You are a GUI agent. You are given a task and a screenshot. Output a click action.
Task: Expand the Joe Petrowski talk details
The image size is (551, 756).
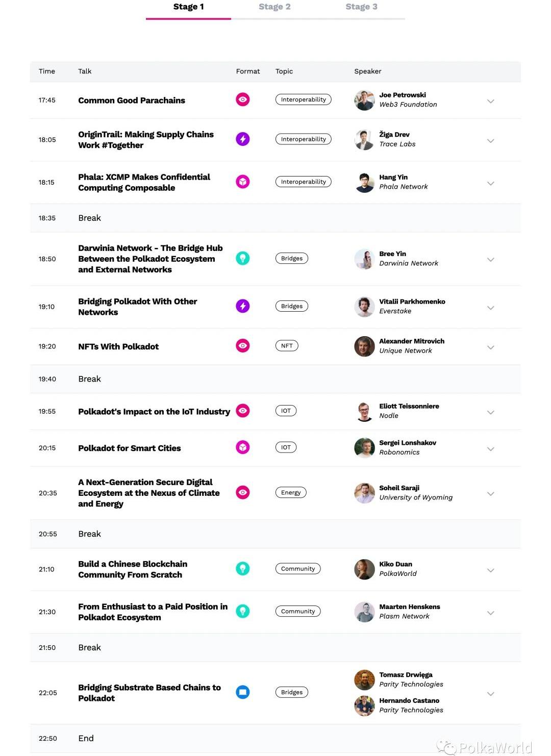pos(490,101)
